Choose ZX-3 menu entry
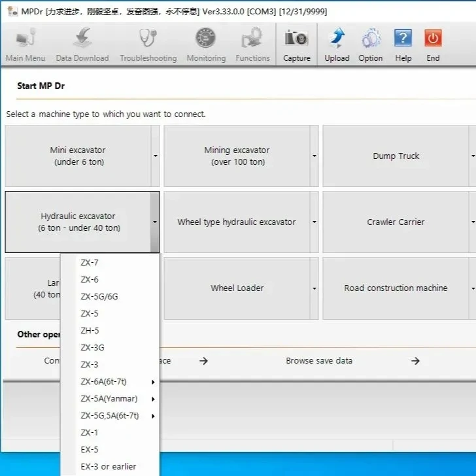 pyautogui.click(x=110, y=365)
